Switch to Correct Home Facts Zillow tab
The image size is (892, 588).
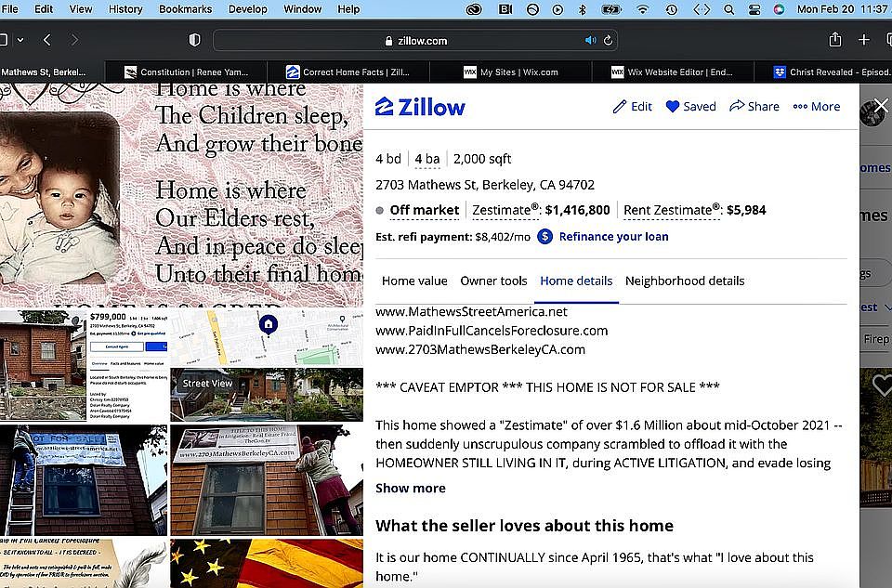[x=348, y=72]
